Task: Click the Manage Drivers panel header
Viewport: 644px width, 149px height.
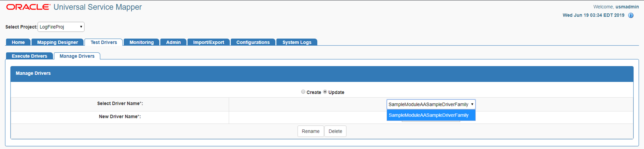Action: pyautogui.click(x=322, y=74)
